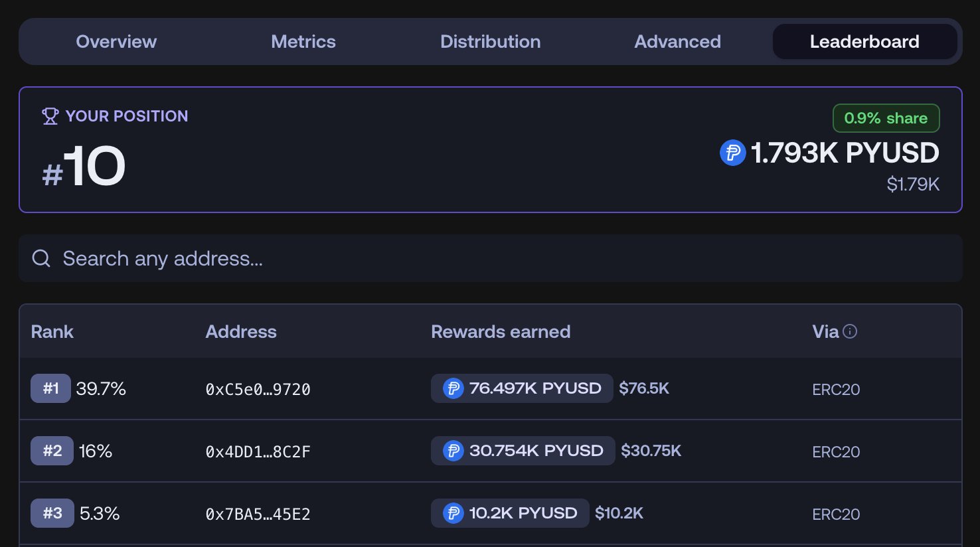This screenshot has height=547, width=980.
Task: Switch to the Metrics tab
Action: 303,42
